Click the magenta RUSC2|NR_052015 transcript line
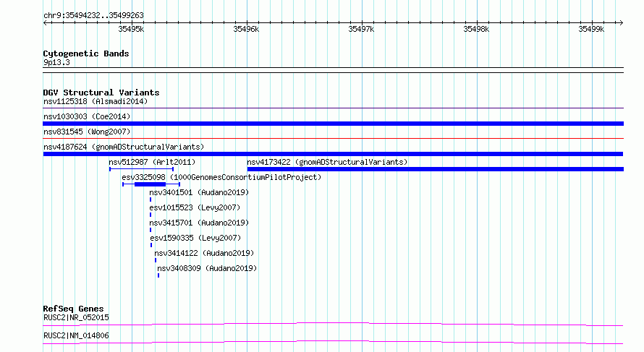This screenshot has width=644, height=352. point(333,324)
